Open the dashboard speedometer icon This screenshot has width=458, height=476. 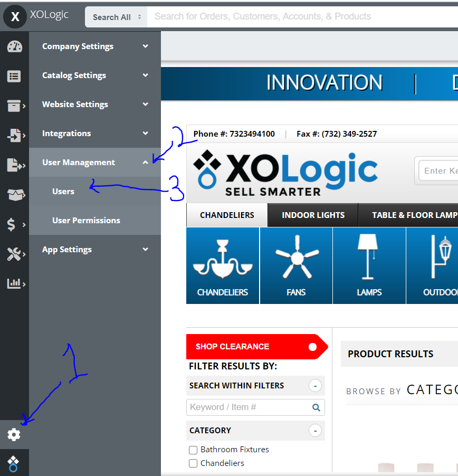click(x=14, y=46)
